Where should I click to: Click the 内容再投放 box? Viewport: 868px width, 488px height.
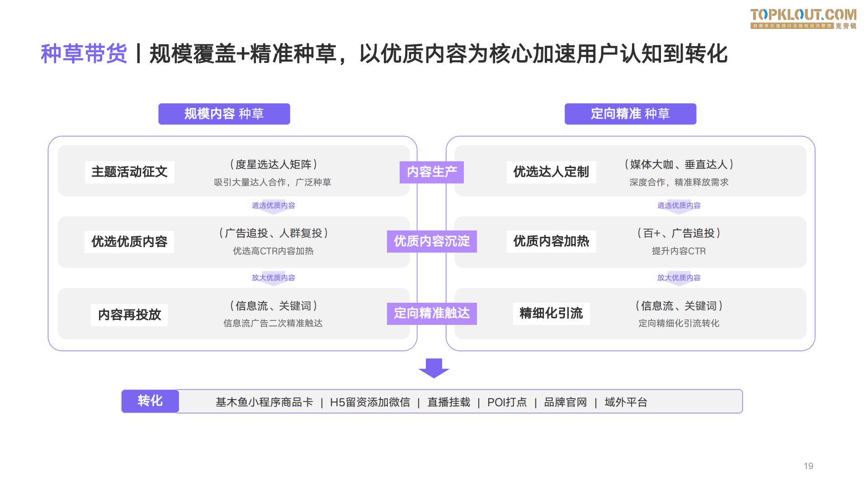[x=129, y=314]
